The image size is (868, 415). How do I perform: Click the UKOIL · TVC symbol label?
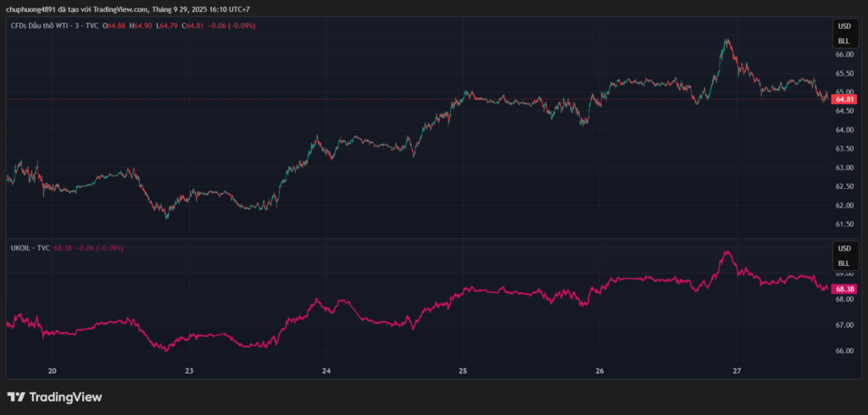tap(28, 247)
